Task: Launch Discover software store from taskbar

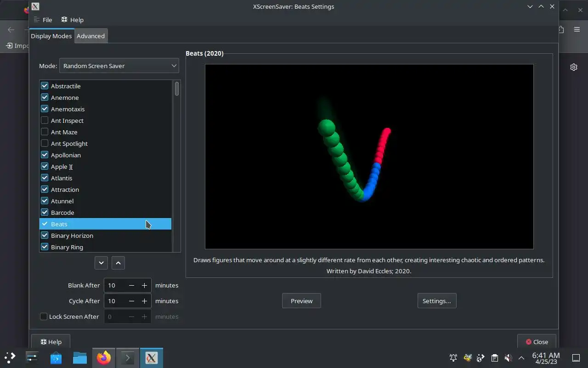Action: point(56,357)
